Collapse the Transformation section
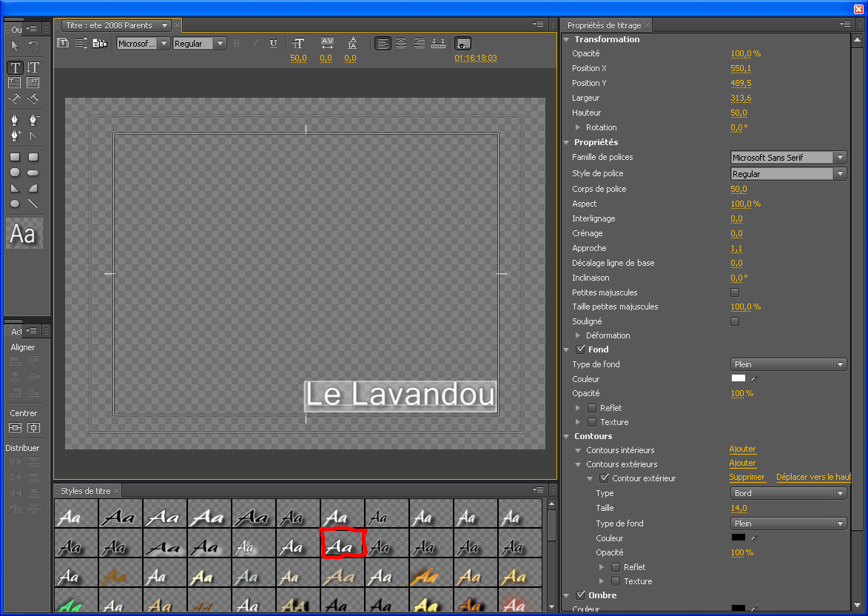This screenshot has height=616, width=868. coord(566,39)
